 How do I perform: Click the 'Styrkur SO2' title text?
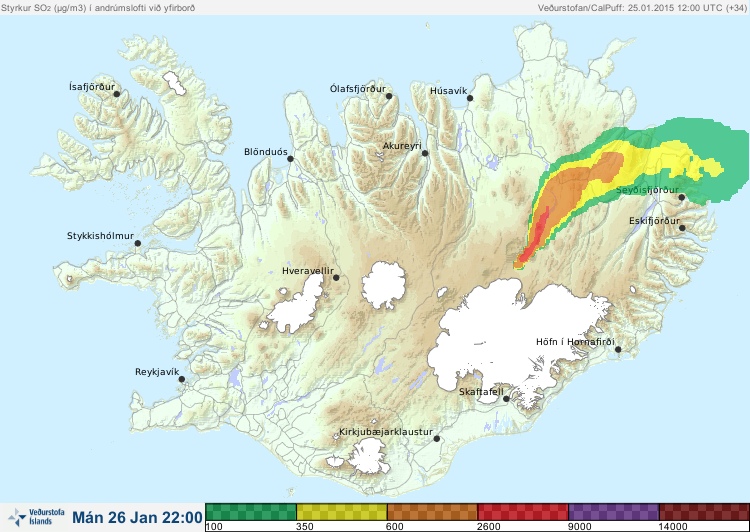tap(98, 8)
